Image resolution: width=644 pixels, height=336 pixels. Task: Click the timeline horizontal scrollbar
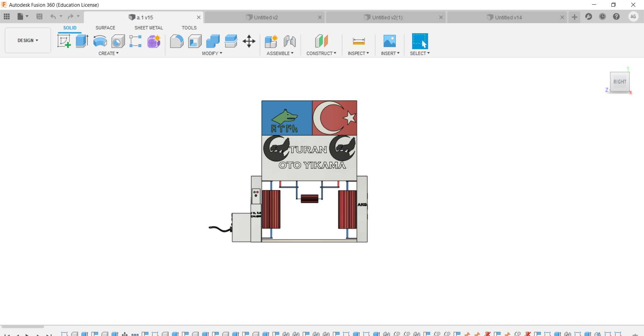tap(23, 326)
